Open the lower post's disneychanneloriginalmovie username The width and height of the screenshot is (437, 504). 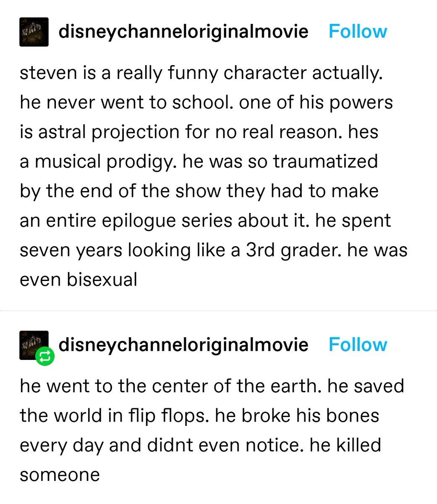point(183,344)
